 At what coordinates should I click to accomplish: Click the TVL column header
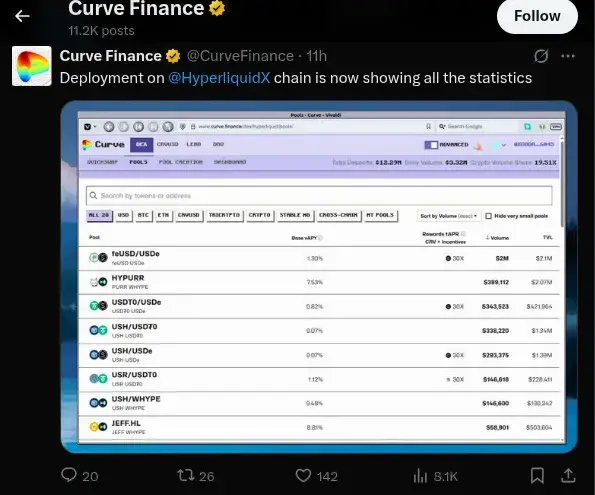tap(548, 238)
